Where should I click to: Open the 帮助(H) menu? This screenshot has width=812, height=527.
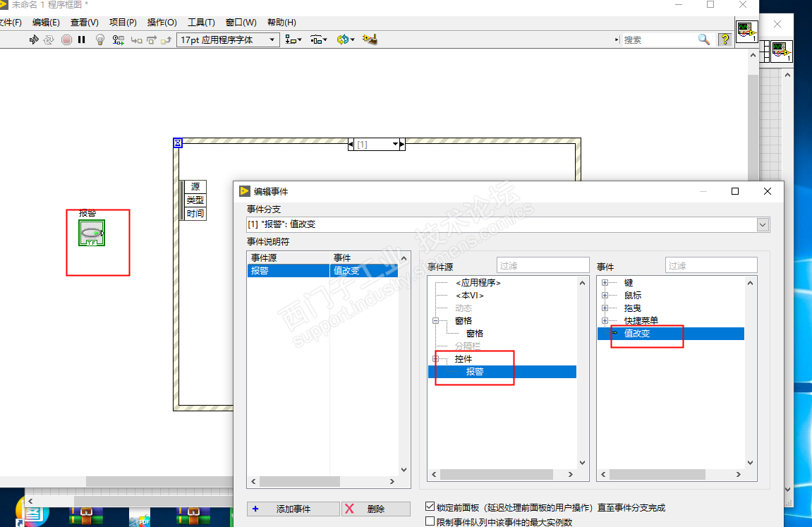pos(281,23)
